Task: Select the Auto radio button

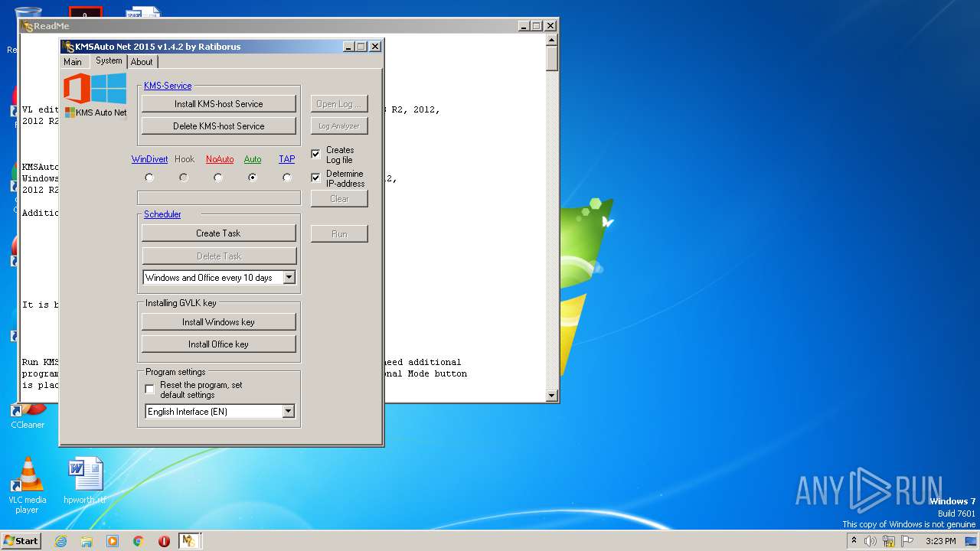Action: (253, 178)
